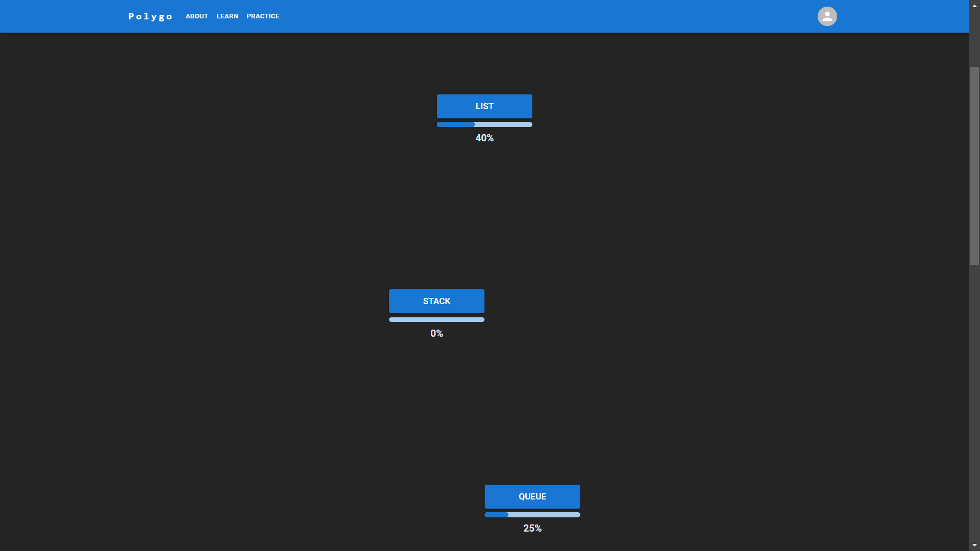Click the filled part of LIST progress bar

point(455,124)
